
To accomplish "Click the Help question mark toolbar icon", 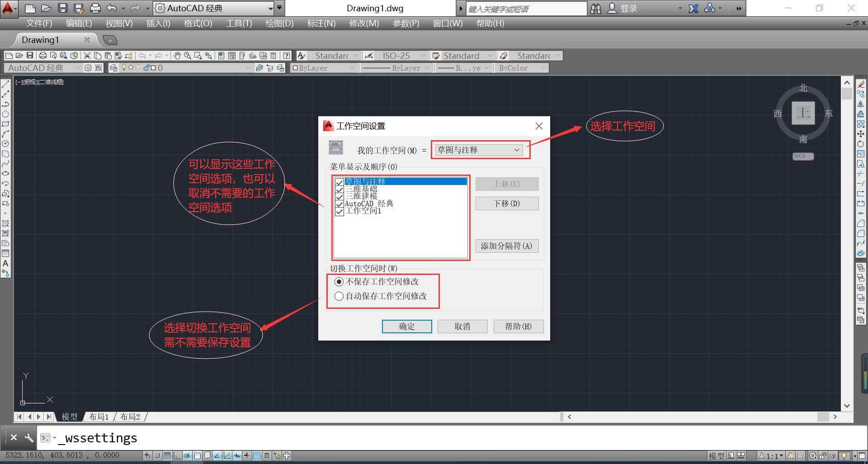I will [286, 56].
